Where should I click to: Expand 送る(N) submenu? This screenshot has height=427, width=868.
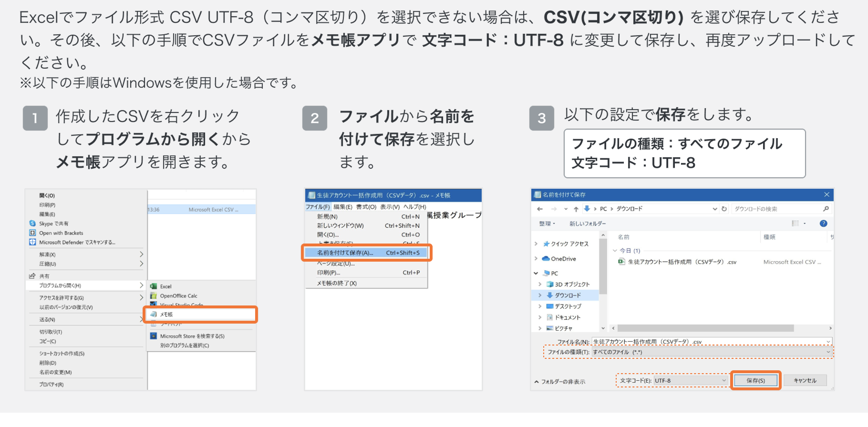click(x=141, y=319)
